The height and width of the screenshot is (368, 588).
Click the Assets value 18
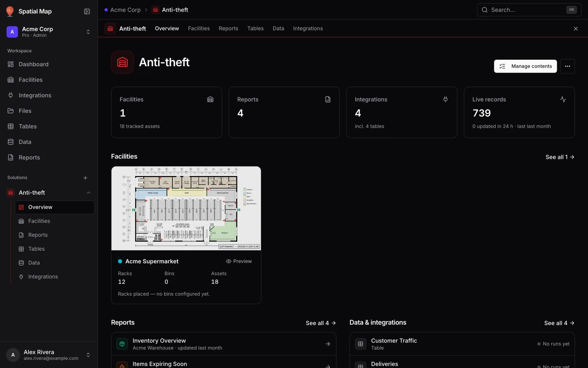click(x=215, y=282)
